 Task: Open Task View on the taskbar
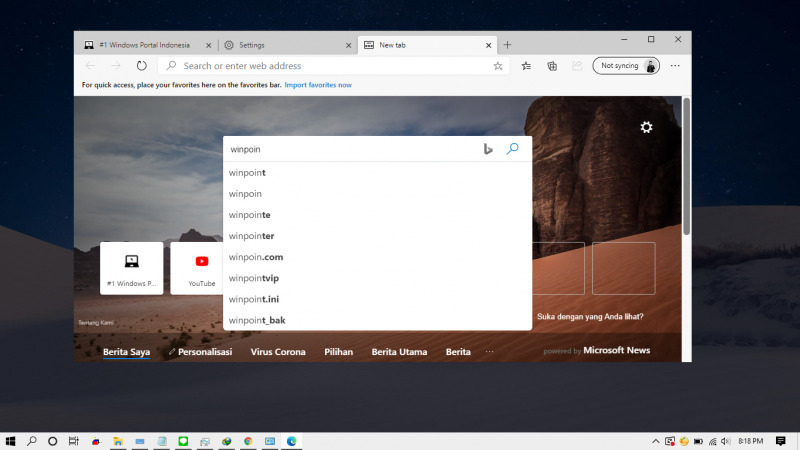(x=74, y=441)
